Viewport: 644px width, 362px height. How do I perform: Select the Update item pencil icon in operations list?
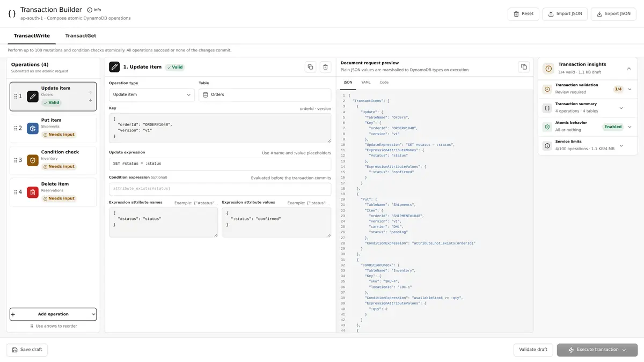[x=33, y=97]
